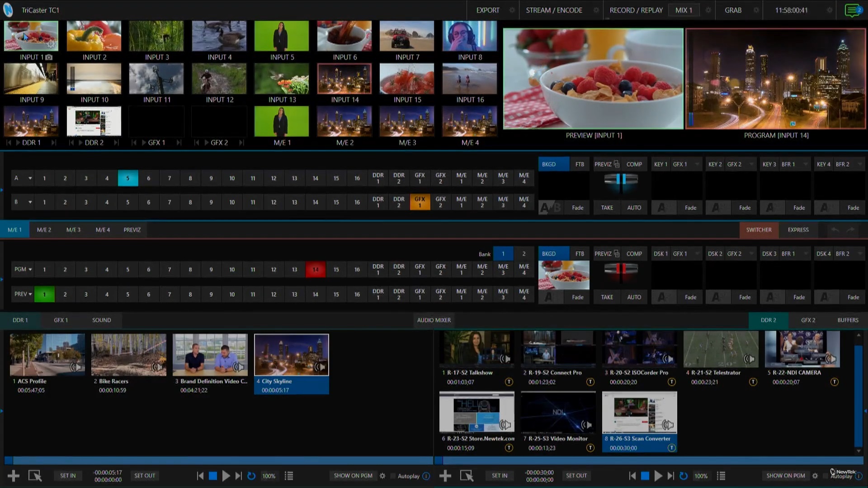Expand the M/E row B source dropdown

tap(30, 202)
